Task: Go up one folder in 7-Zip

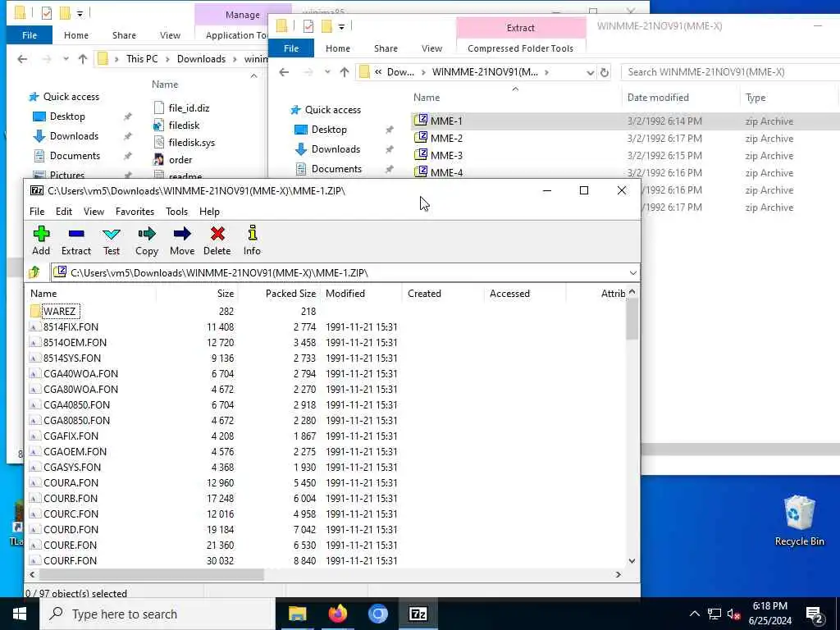Action: [34, 272]
